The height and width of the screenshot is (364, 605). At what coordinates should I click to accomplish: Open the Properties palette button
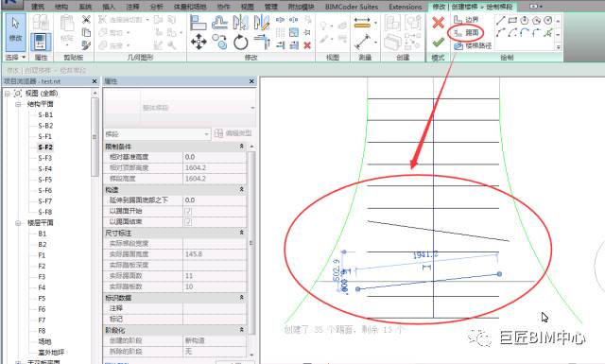pyautogui.click(x=41, y=42)
